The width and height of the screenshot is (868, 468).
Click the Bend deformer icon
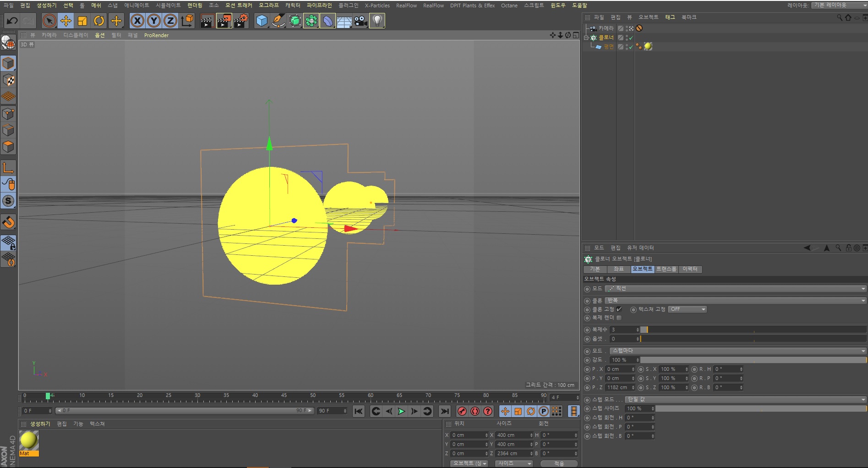pos(328,21)
